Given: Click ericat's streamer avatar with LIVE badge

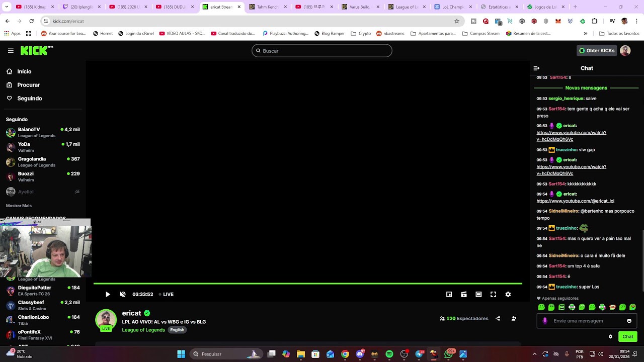Looking at the screenshot, I should [106, 320].
